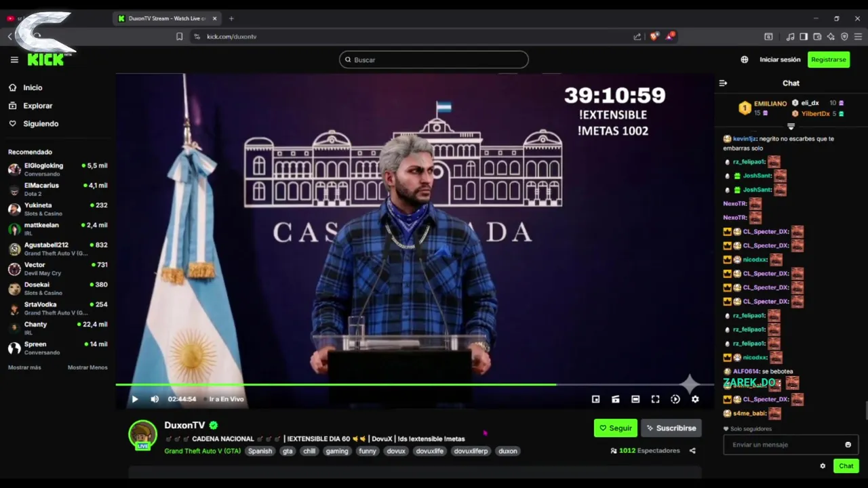Image resolution: width=868 pixels, height=488 pixels.
Task: Click the language globe icon
Action: pos(745,60)
